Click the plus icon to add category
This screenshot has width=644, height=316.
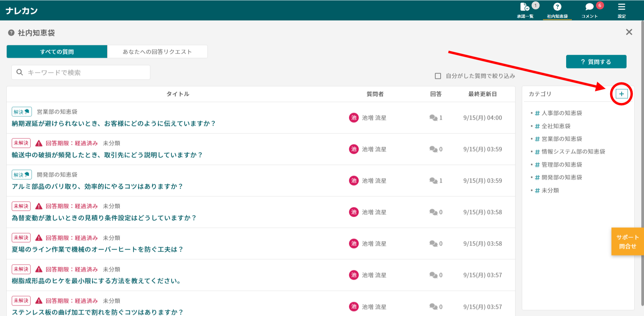coord(622,94)
